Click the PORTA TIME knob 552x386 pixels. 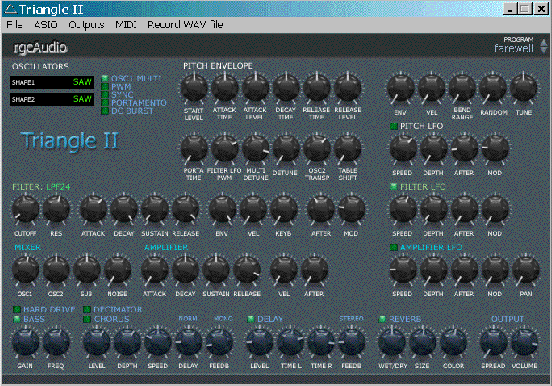pos(194,149)
